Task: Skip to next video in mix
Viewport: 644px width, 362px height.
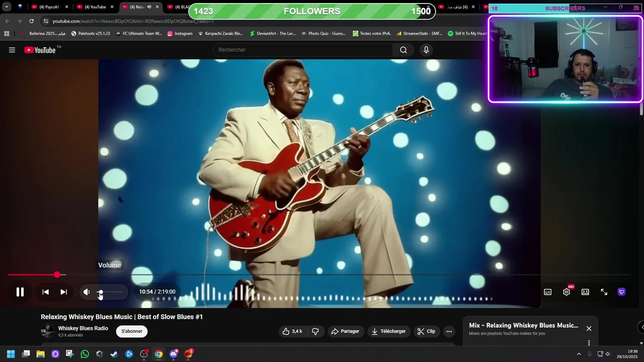Action: 64,292
